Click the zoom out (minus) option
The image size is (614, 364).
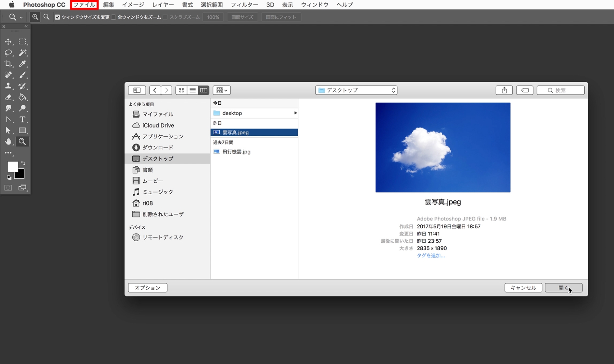46,17
